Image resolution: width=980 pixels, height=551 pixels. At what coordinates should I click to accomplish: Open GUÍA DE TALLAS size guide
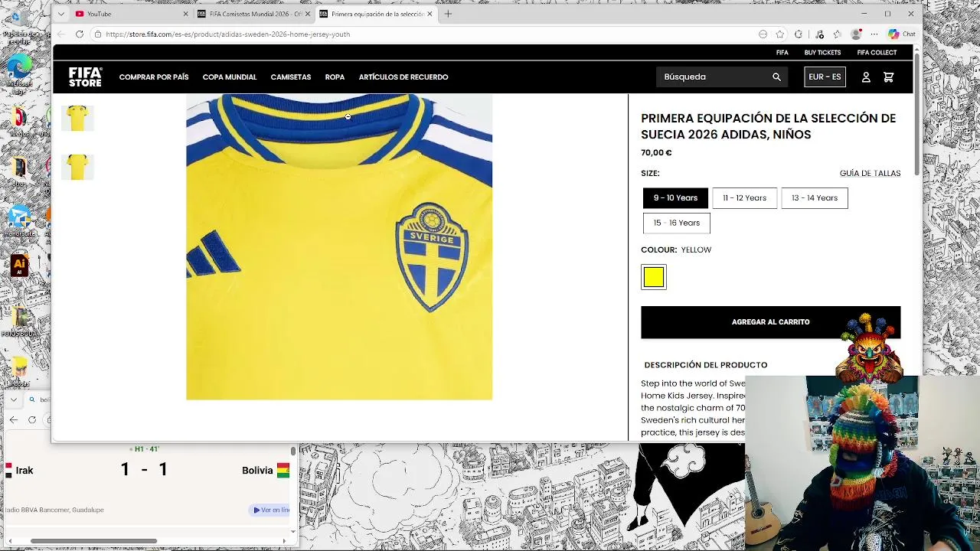coord(870,174)
